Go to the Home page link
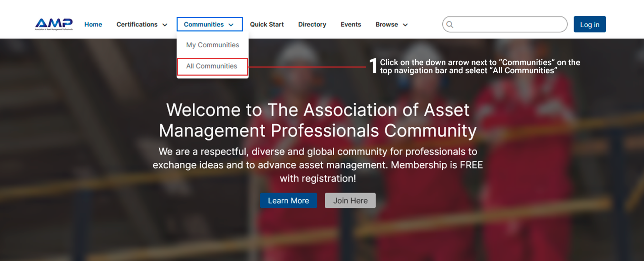The width and height of the screenshot is (644, 261). pos(93,25)
